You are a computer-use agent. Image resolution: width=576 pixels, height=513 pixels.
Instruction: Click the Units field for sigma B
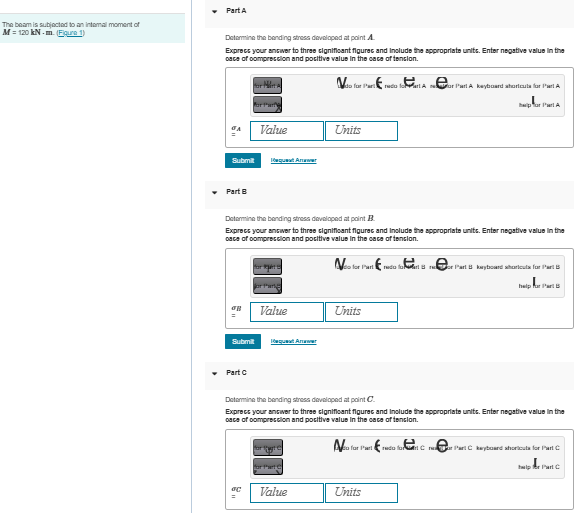point(361,312)
